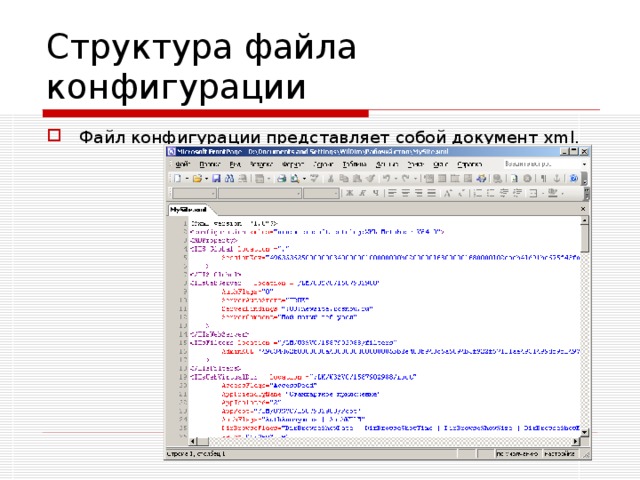This screenshot has width=640, height=480.
Task: Open Print Preview magnifier icon
Action: 295,178
